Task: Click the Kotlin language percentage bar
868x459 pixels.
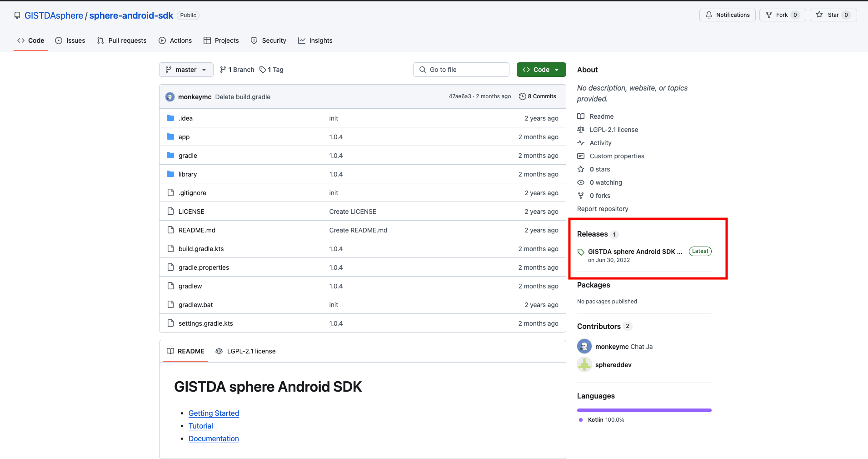Action: click(x=644, y=409)
